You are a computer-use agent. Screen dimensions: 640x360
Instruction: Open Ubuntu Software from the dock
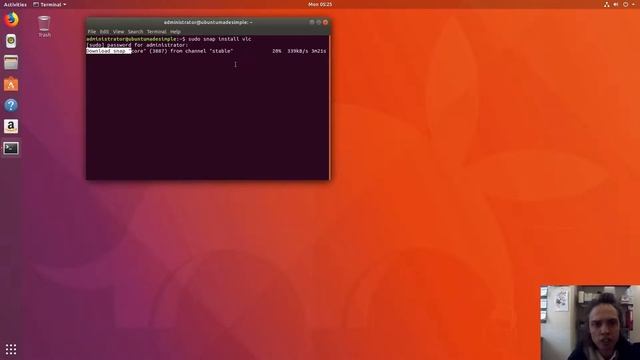tap(11, 84)
